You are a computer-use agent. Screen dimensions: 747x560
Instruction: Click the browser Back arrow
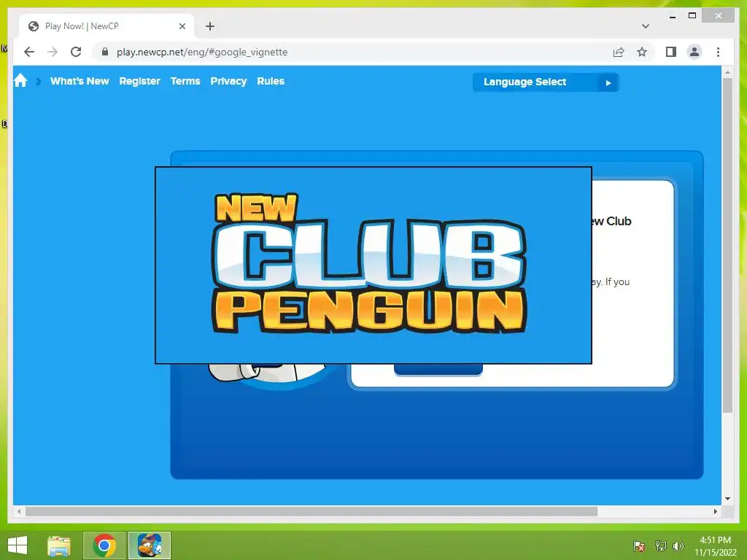29,52
